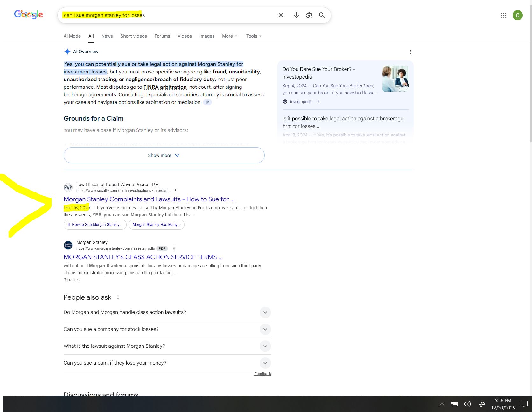Click the magnifying glass search icon
532x412 pixels.
(322, 15)
